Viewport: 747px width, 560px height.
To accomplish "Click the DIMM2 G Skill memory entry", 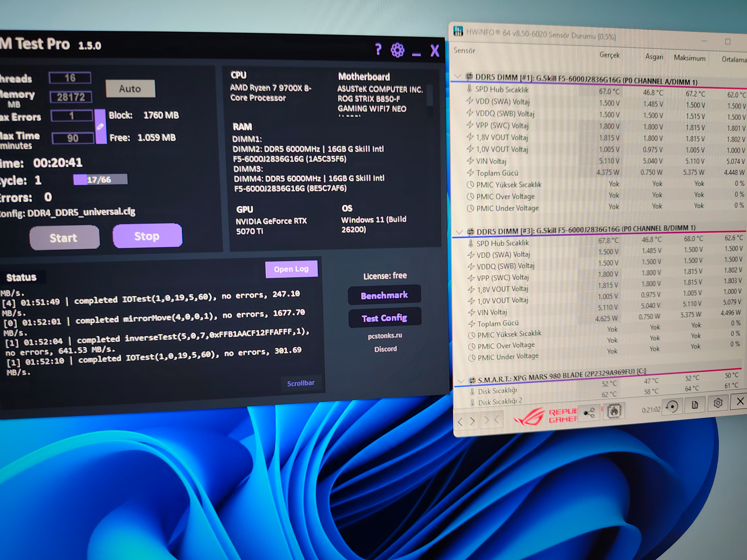I will (308, 154).
